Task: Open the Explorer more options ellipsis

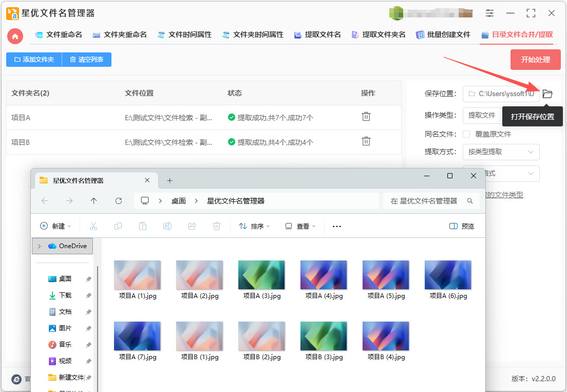Action: 337,226
